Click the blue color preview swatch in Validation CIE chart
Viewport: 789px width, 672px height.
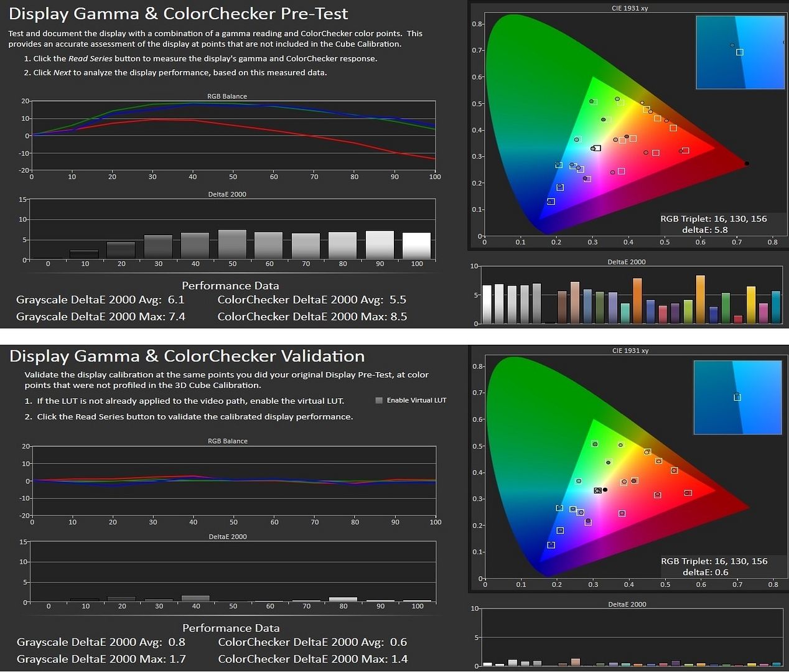(x=737, y=397)
